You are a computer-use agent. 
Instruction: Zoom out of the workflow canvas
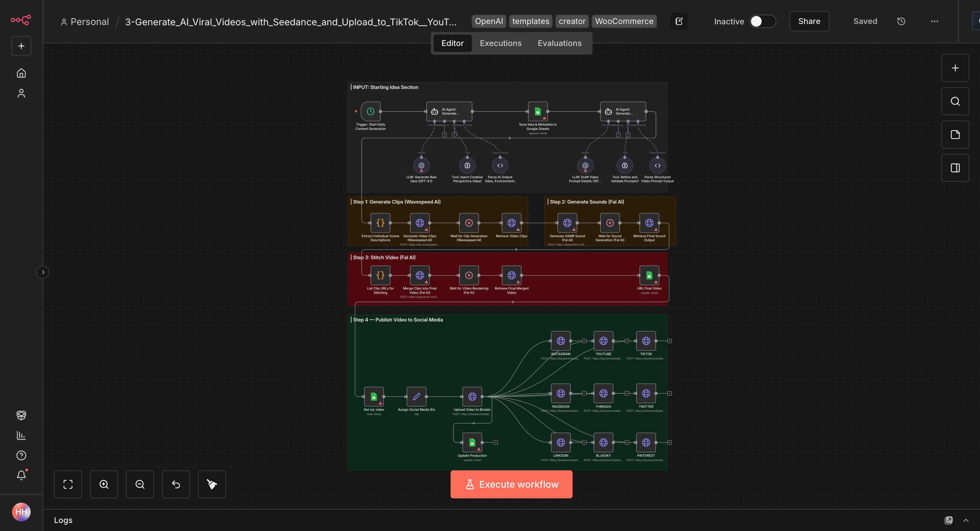pyautogui.click(x=140, y=484)
